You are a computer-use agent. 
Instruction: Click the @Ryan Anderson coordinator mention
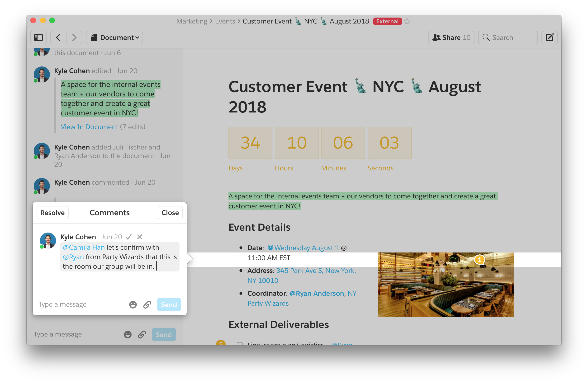coord(317,293)
